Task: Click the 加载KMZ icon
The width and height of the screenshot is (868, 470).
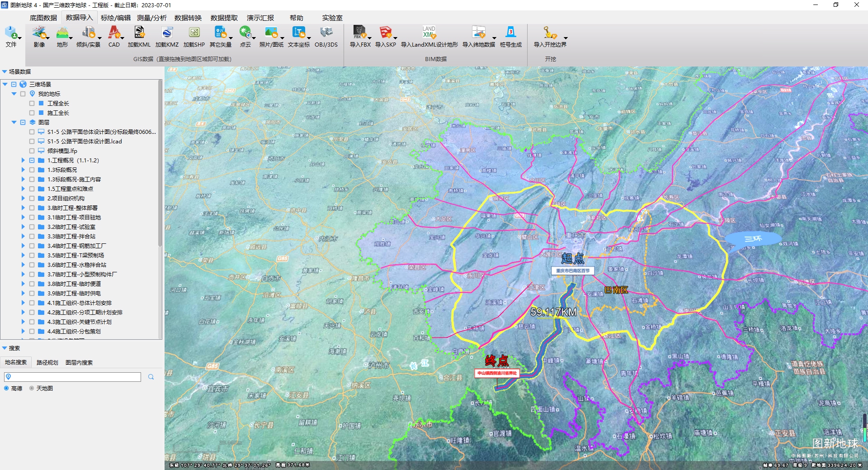Action: click(167, 33)
